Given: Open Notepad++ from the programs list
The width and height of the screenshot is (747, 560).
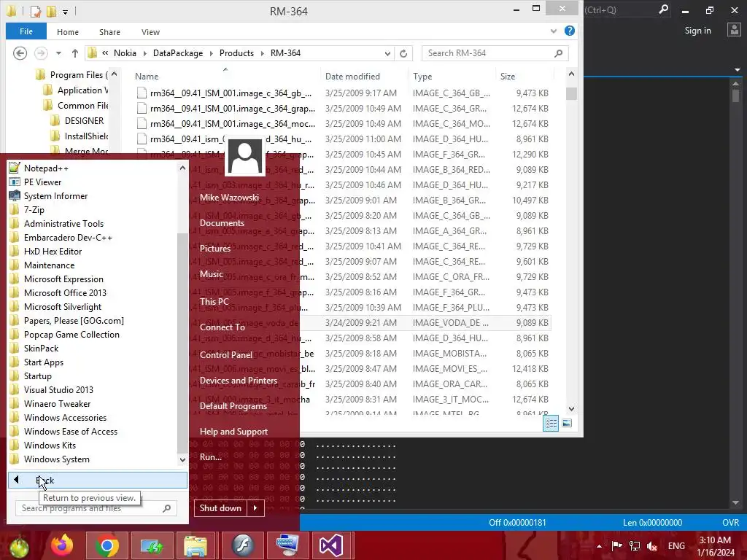Looking at the screenshot, I should (46, 168).
